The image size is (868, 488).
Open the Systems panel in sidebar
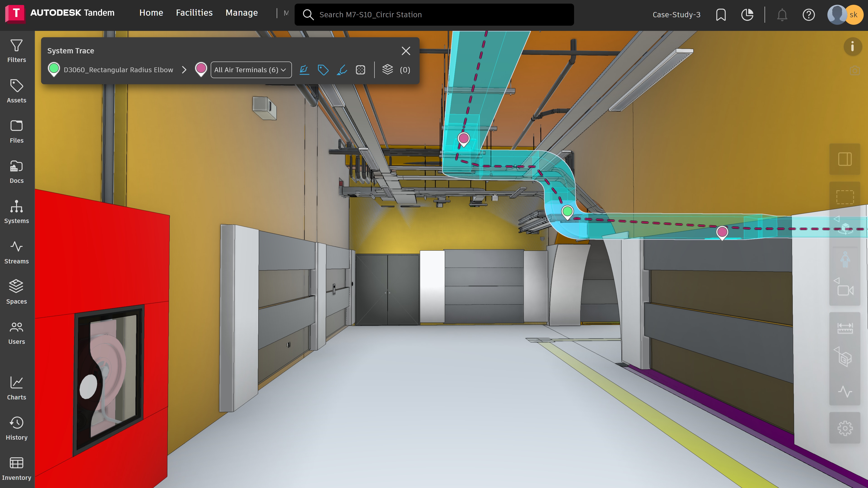[x=16, y=211]
